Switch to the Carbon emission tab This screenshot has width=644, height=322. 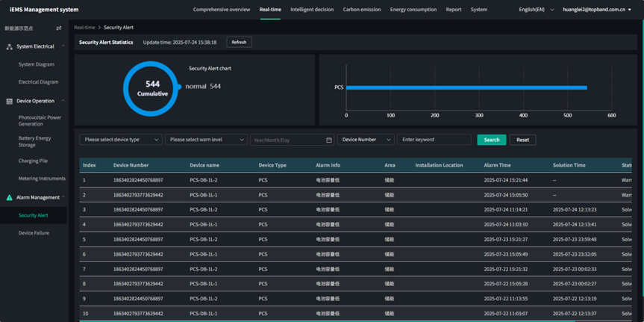tap(361, 10)
